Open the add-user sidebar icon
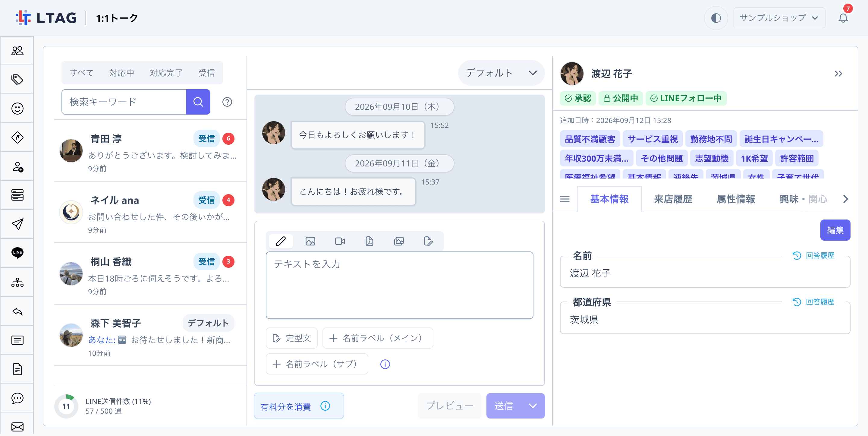Screen dimensions: 868x436 [x=17, y=166]
